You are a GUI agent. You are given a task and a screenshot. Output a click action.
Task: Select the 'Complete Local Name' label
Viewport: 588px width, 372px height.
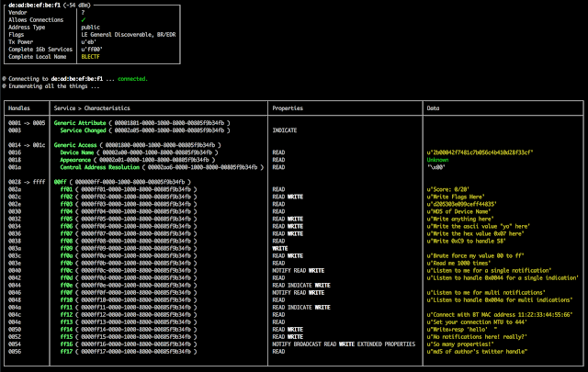pos(37,57)
